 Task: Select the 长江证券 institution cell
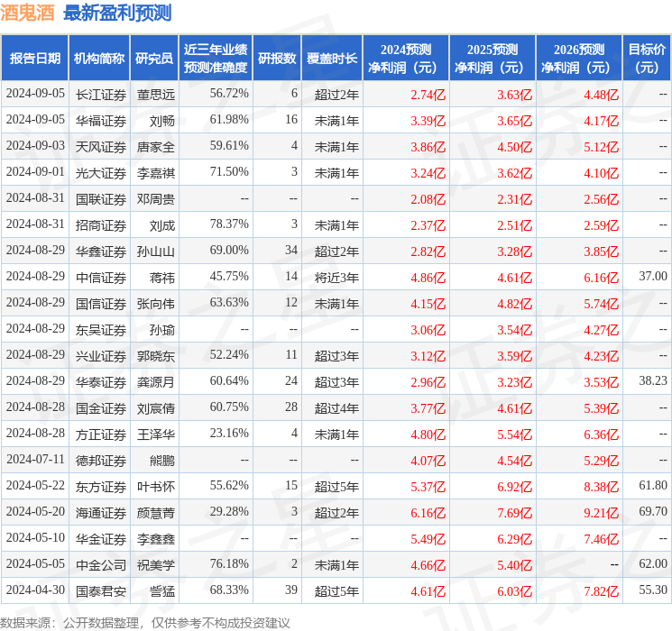tap(101, 95)
